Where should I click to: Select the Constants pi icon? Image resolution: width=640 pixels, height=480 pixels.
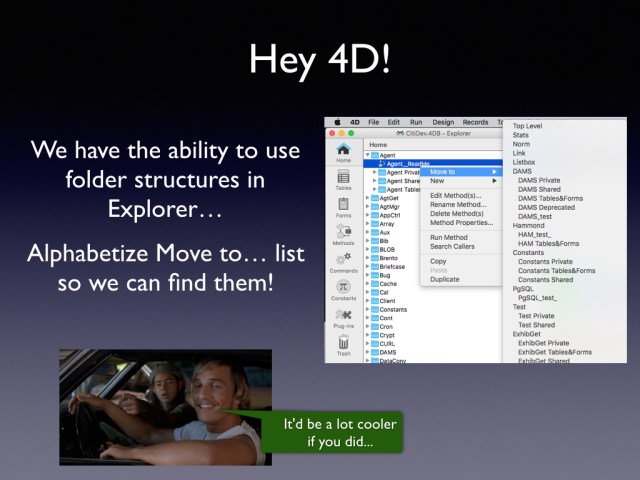coord(343,288)
